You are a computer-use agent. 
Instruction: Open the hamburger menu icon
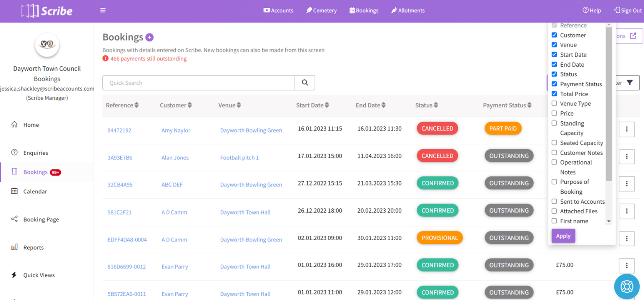click(x=103, y=10)
